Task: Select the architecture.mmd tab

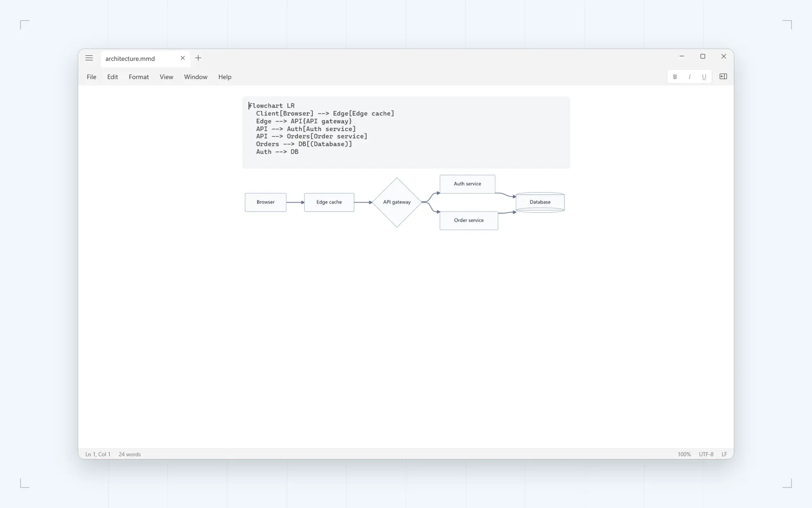Action: 145,59
